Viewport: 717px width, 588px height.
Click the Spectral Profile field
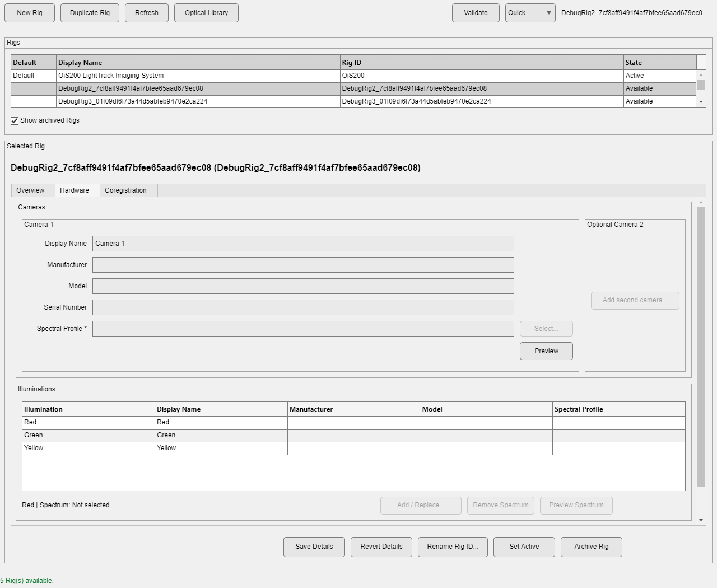(x=303, y=329)
